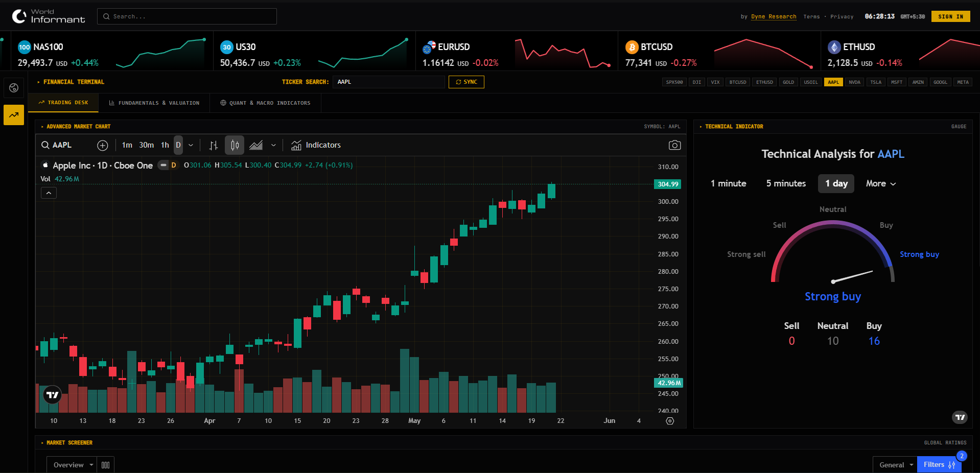Open the EURUSD ticker card

click(x=517, y=52)
